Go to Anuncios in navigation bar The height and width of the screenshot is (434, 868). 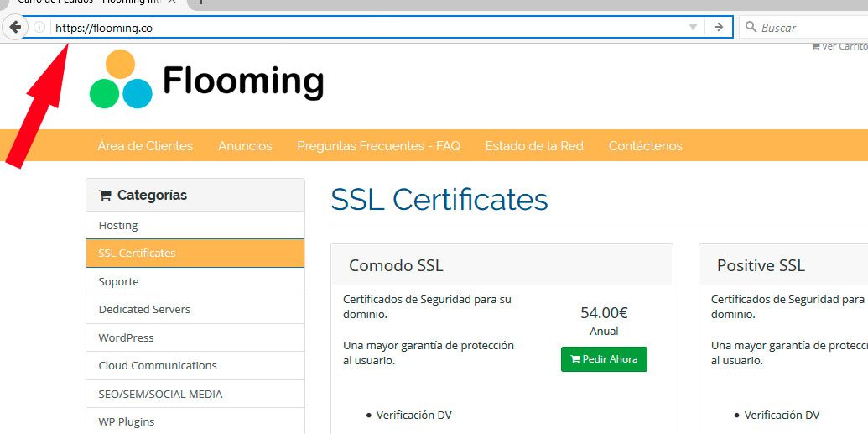[x=245, y=146]
